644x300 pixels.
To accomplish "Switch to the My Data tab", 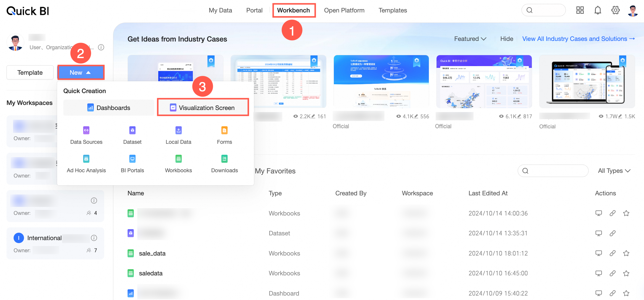I will (220, 10).
